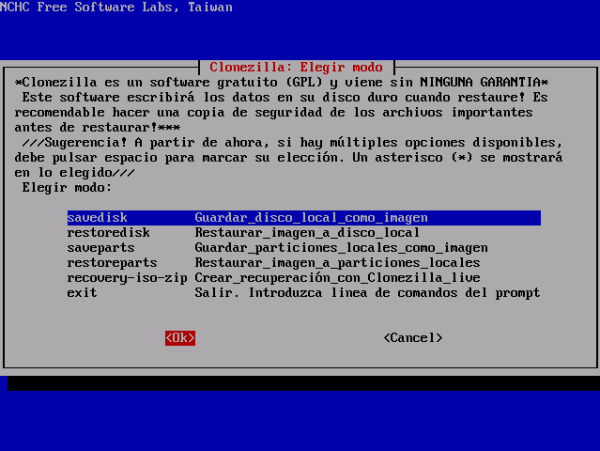Click the NCHC Free Software Labs header
Screen dimensions: 600x451
click(x=116, y=8)
